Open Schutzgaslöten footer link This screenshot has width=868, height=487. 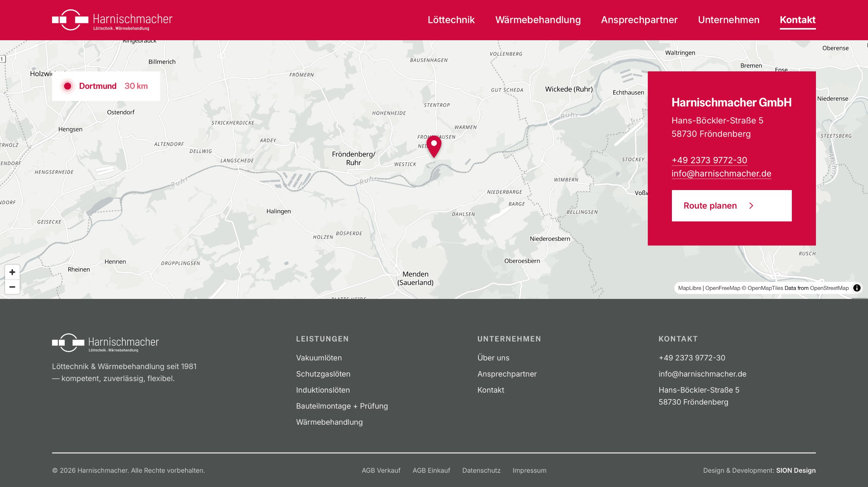click(x=323, y=374)
